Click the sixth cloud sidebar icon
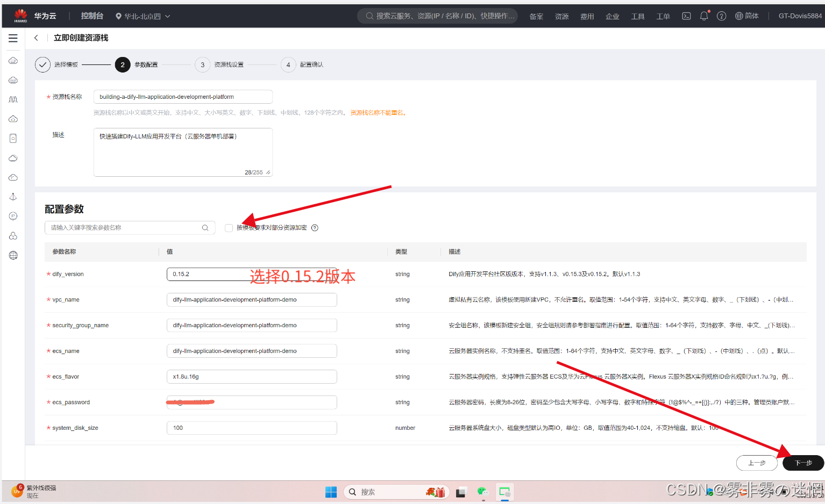Image resolution: width=825 pixels, height=504 pixels. 13,158
